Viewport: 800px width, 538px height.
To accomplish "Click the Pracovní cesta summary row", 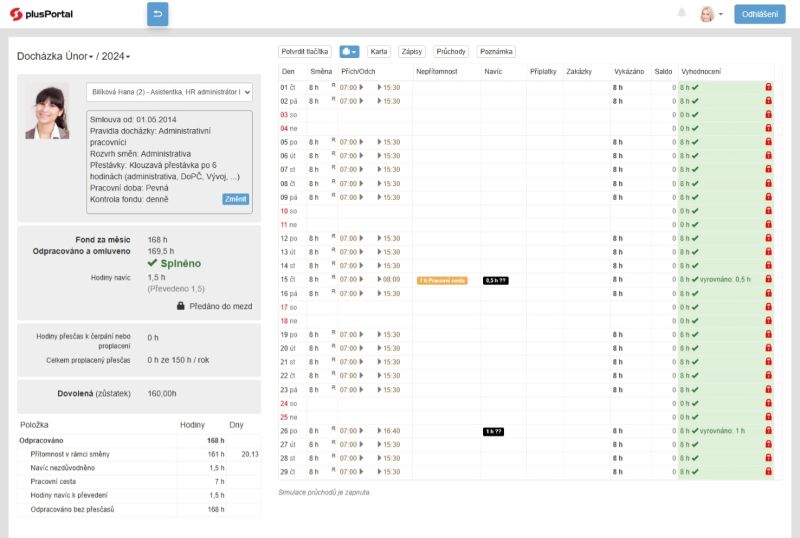I will pos(139,481).
